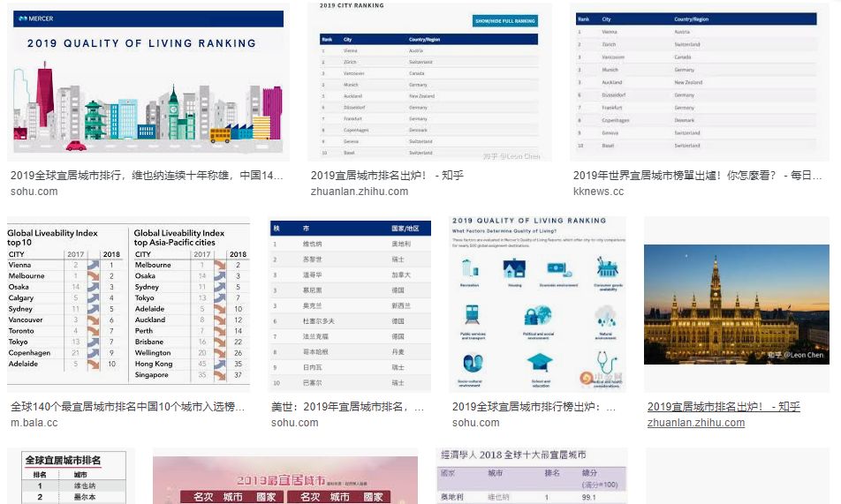Open the pink 2019最宜居城市 thumbnail

coord(285,476)
